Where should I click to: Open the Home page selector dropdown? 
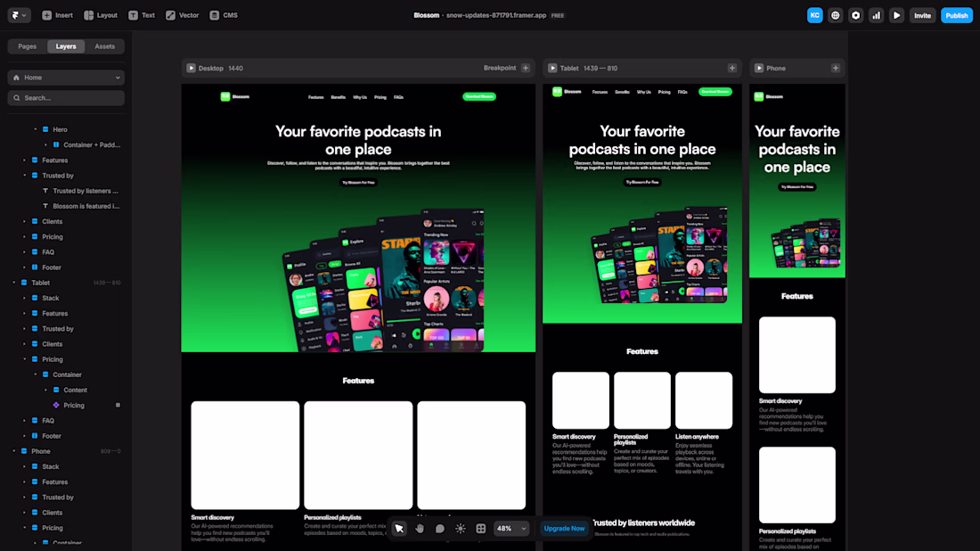coord(66,78)
